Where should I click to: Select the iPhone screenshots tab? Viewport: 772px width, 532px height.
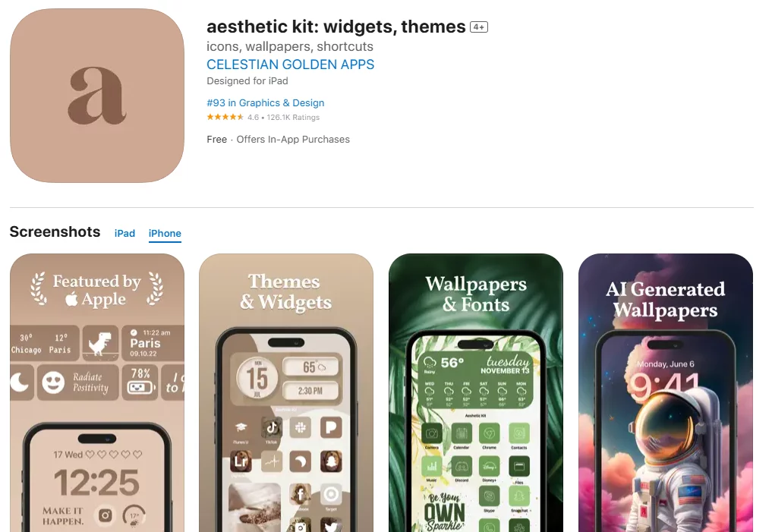[x=165, y=233]
